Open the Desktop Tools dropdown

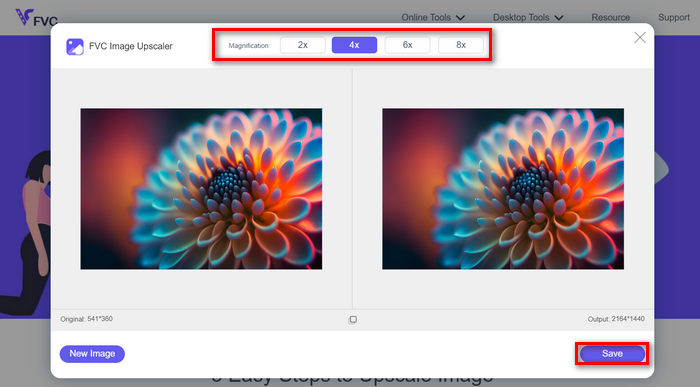click(528, 17)
